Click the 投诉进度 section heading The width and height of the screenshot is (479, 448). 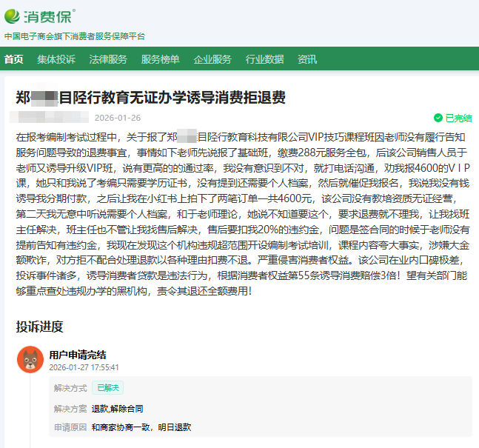[x=40, y=327]
